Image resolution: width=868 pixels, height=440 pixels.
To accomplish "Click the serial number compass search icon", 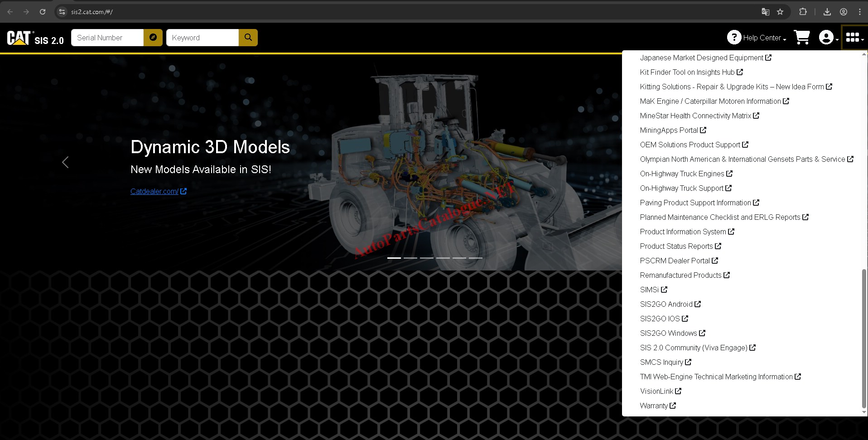I will pos(153,38).
